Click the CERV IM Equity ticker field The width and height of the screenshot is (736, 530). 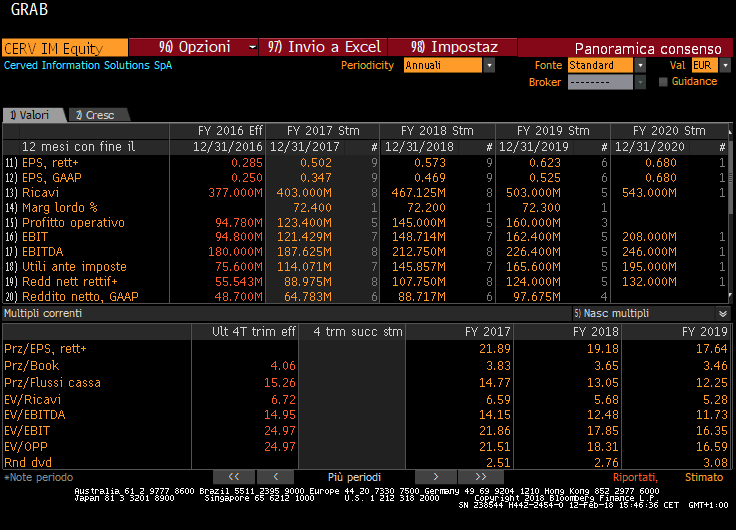(x=64, y=47)
